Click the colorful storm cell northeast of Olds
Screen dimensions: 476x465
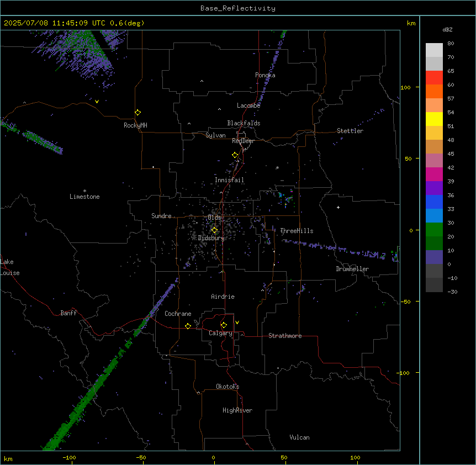(286, 198)
